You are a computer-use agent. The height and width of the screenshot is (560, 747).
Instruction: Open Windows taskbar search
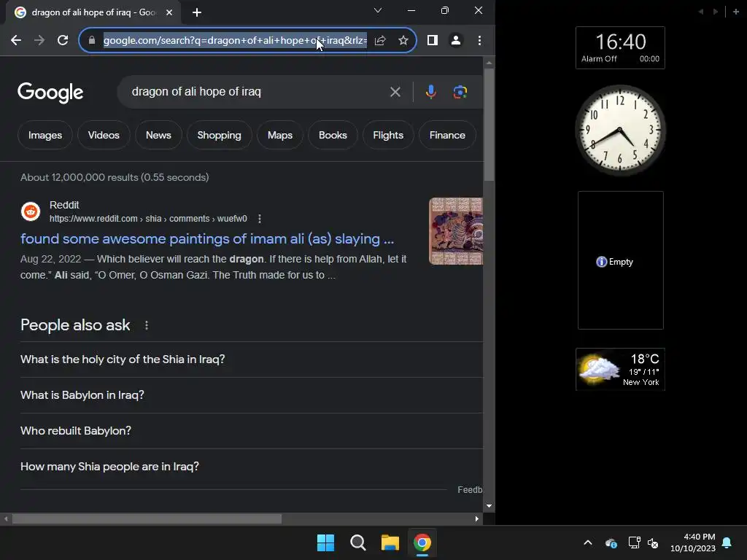(357, 542)
